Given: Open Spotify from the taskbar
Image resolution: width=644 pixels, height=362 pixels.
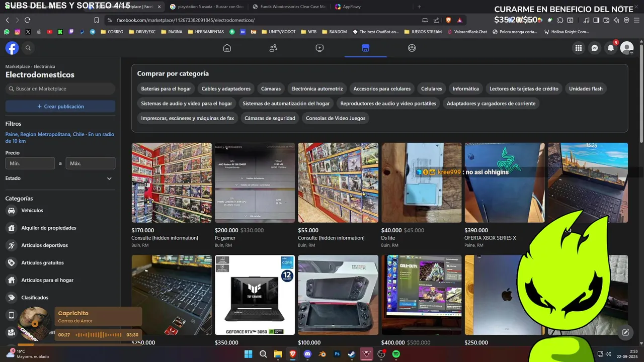Looking at the screenshot, I should [x=396, y=354].
